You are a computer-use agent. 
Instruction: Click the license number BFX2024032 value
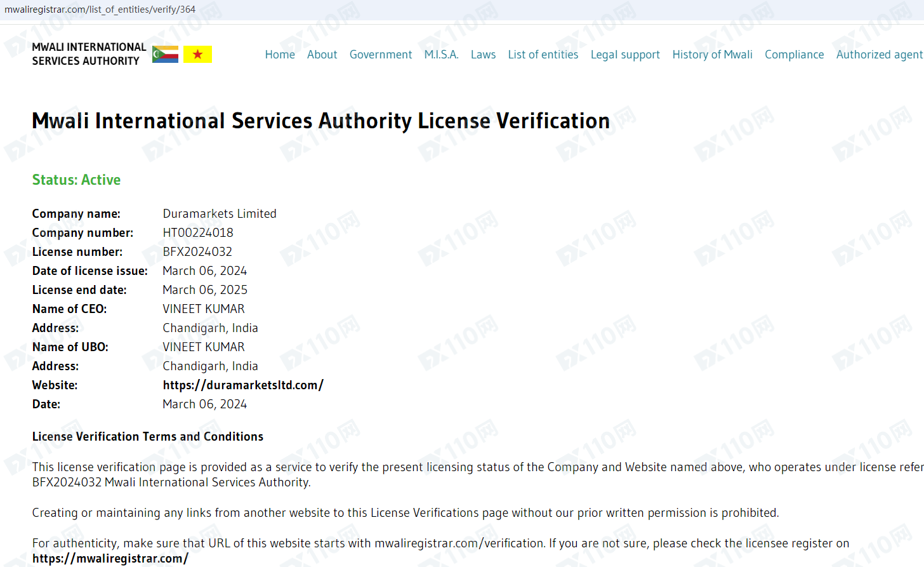197,252
